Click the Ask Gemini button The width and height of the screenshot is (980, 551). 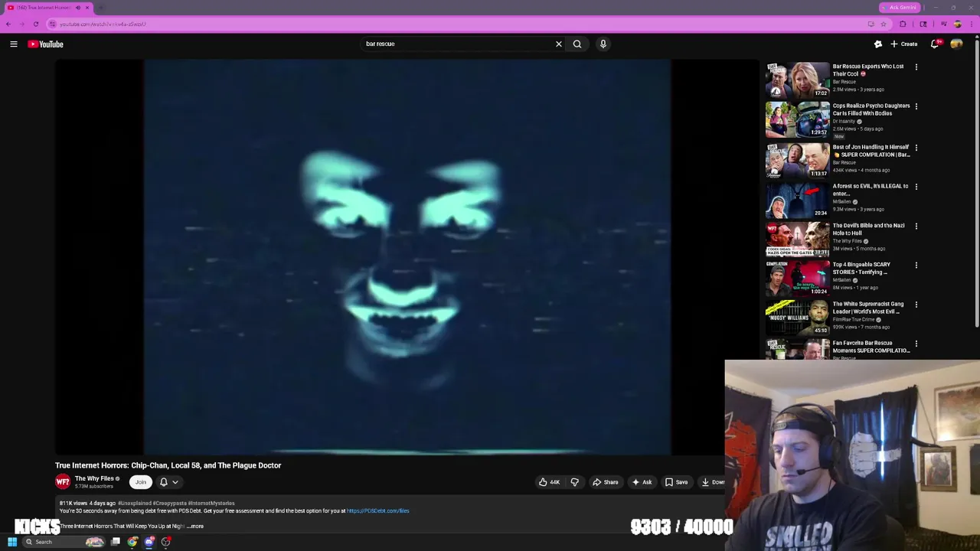pos(899,8)
